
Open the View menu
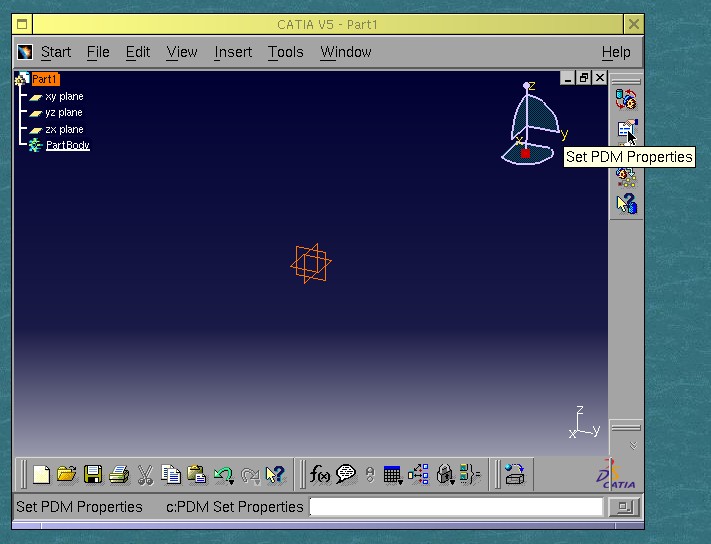[182, 52]
